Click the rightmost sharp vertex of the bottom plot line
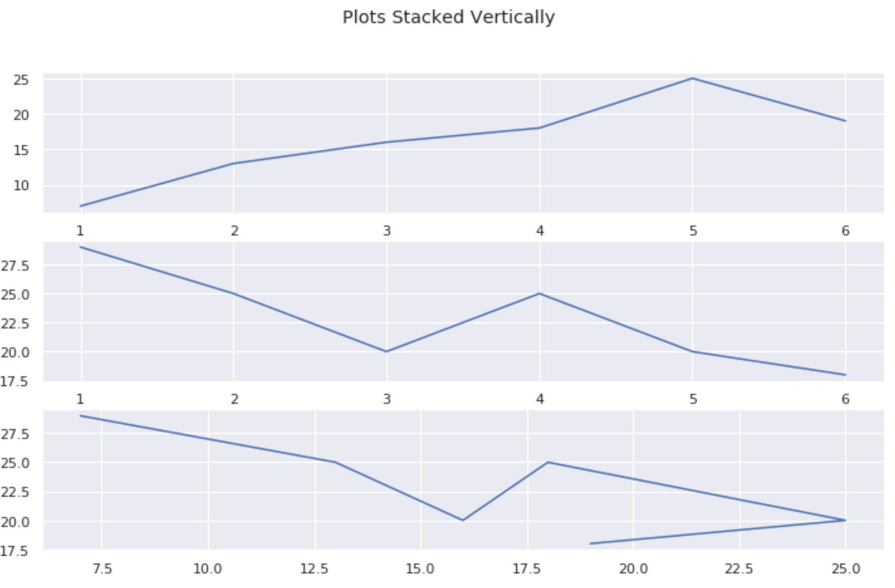Viewport: 895px width, 588px height. pos(845,520)
